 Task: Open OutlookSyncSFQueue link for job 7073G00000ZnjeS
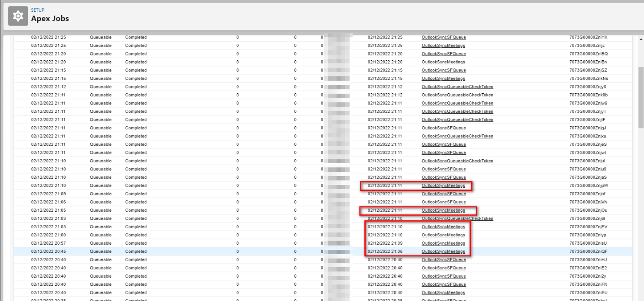coord(443,144)
